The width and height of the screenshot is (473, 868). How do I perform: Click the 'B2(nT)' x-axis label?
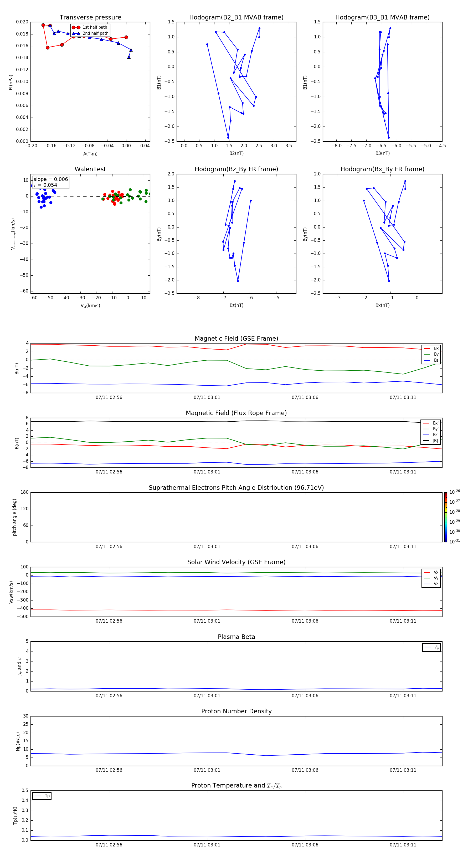236,153
